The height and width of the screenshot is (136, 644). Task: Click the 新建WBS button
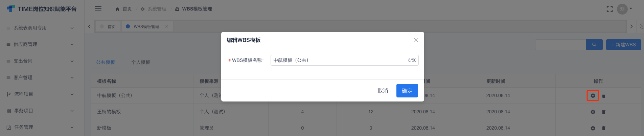623,45
